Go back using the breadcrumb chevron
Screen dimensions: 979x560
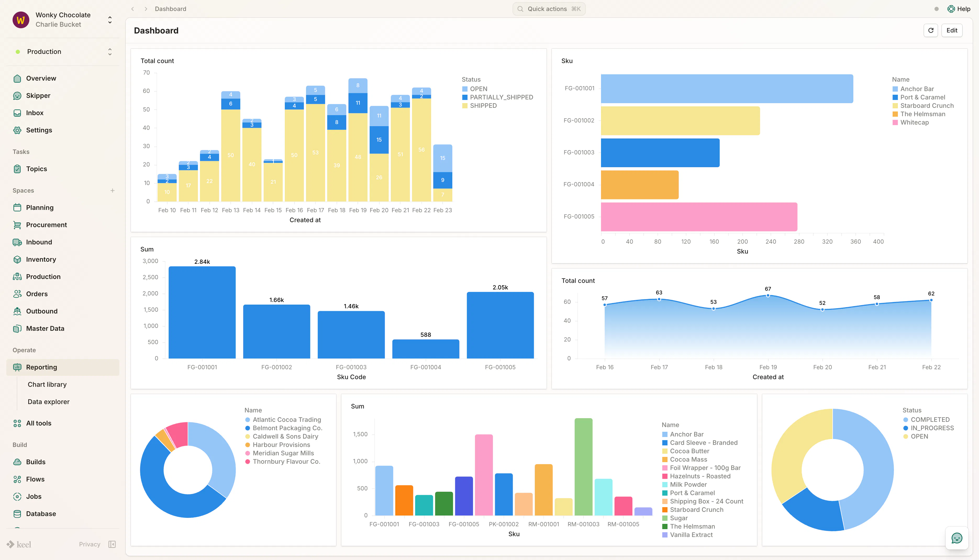click(133, 9)
